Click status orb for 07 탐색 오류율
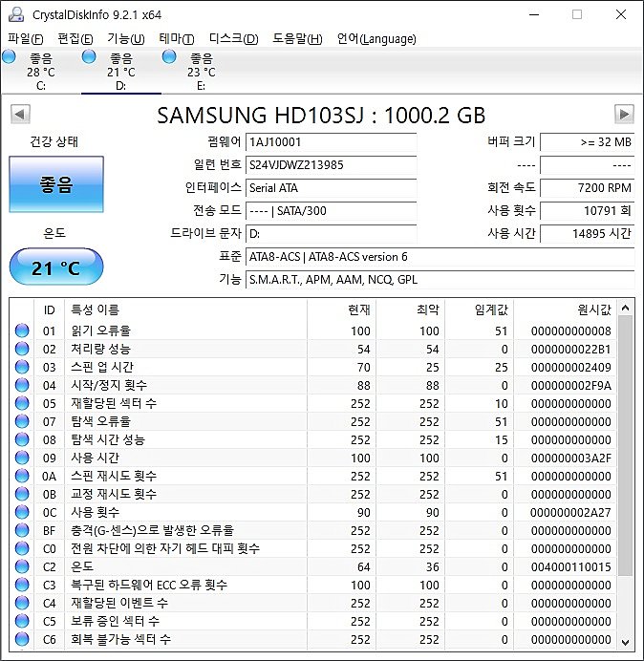Image resolution: width=644 pixels, height=661 pixels. [x=22, y=421]
